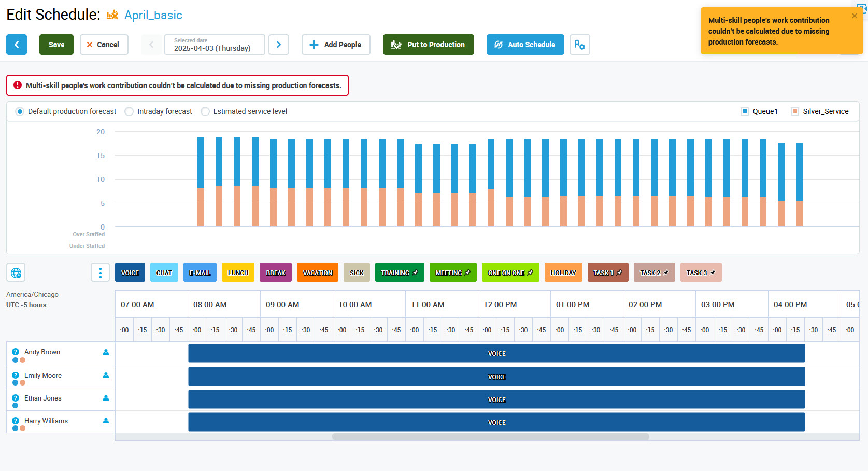This screenshot has width=868, height=471.
Task: Select the Intraday forecast radio button
Action: tap(129, 111)
